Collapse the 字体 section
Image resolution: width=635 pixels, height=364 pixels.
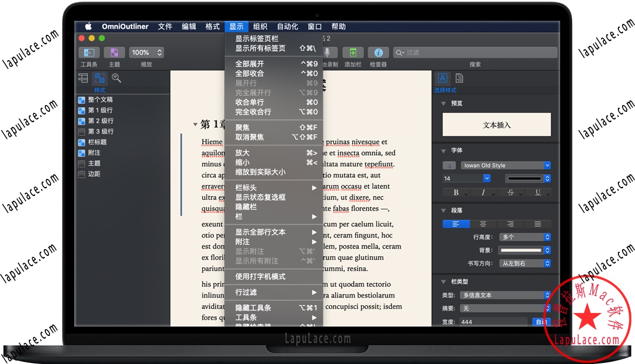(444, 151)
